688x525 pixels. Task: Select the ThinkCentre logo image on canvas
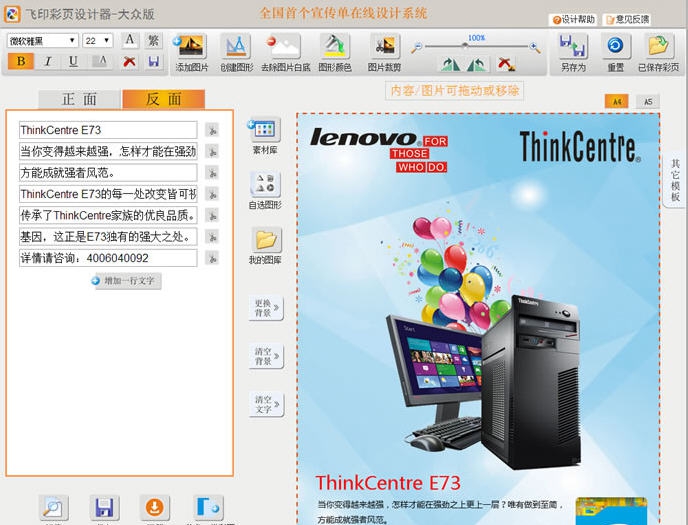[x=580, y=147]
